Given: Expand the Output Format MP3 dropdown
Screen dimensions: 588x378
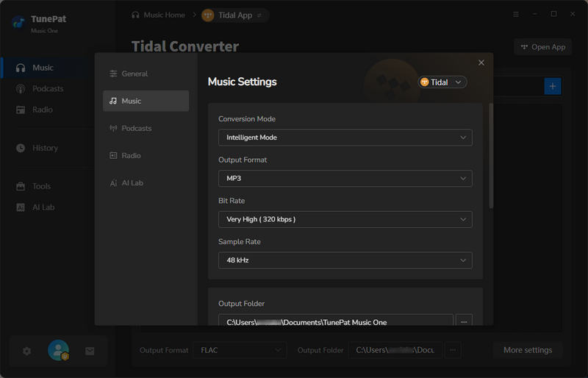Looking at the screenshot, I should (x=345, y=178).
